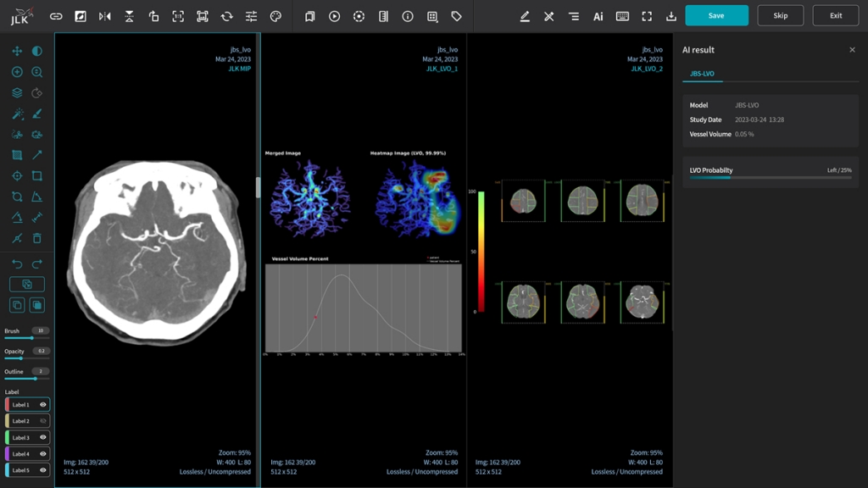Screen dimensions: 868x488
Task: Click the AI button in top toolbar
Action: coord(598,16)
